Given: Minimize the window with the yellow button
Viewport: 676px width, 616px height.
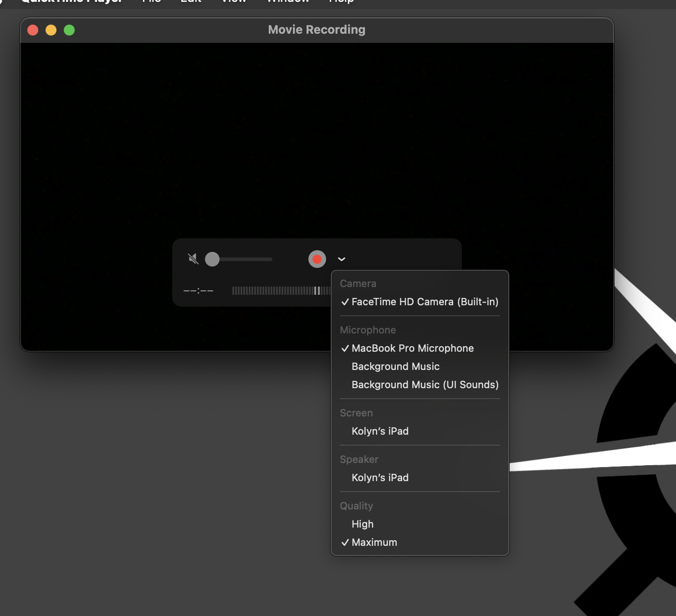Looking at the screenshot, I should [x=51, y=30].
